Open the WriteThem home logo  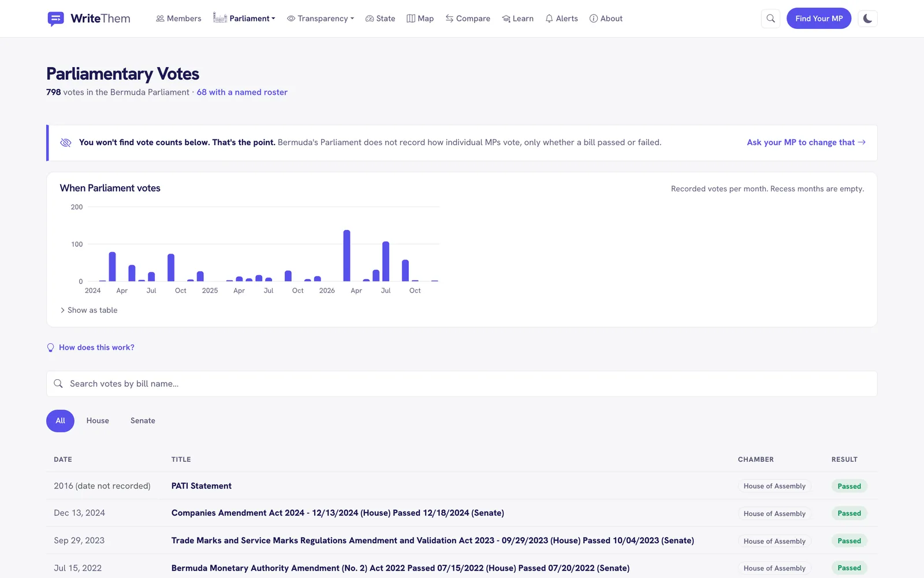88,18
